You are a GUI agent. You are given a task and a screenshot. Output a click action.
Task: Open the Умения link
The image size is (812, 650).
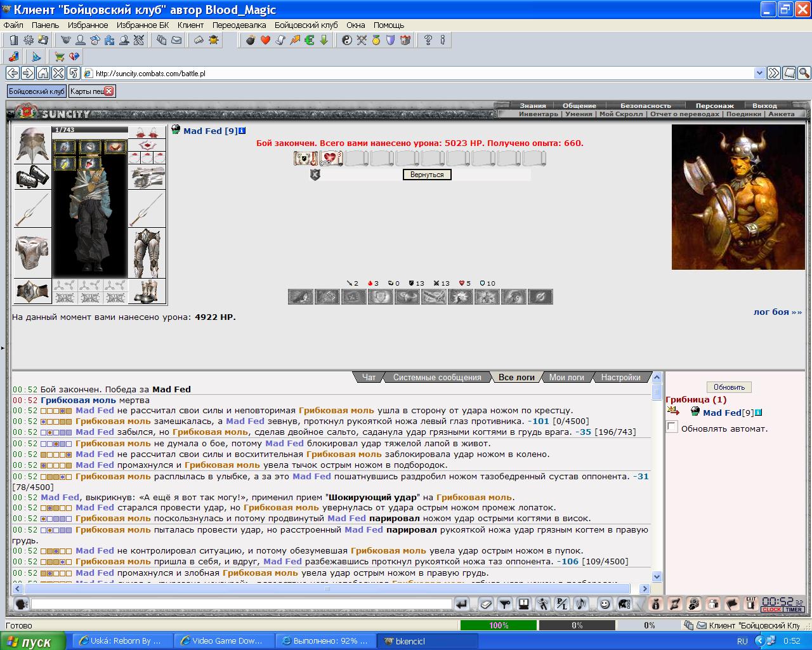(579, 114)
